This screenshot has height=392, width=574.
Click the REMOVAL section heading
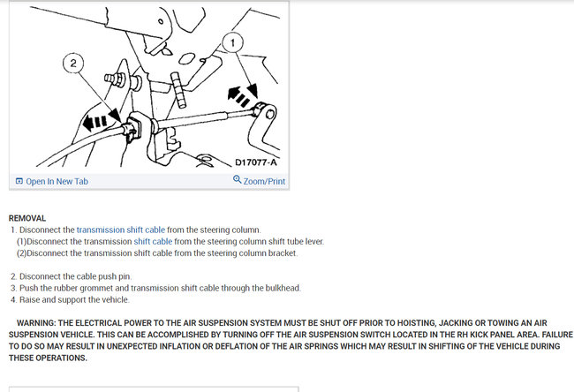[x=27, y=218]
